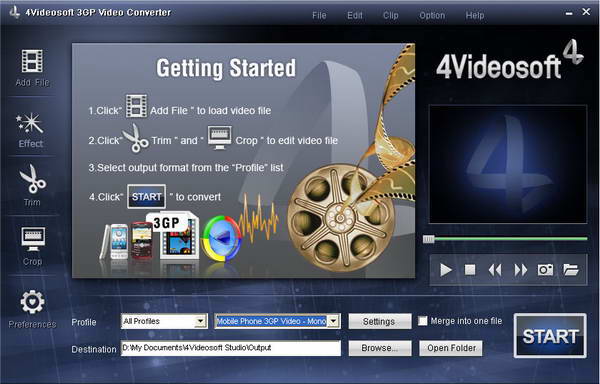Stop the preview playback
The width and height of the screenshot is (600, 384).
(470, 270)
